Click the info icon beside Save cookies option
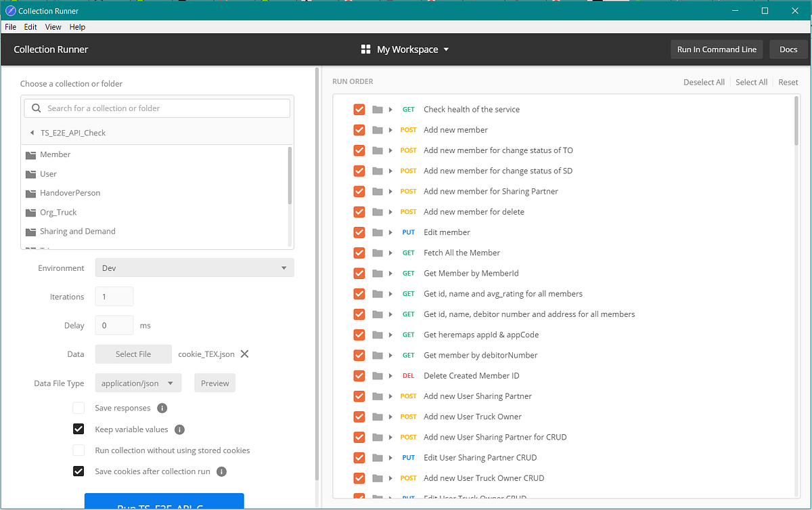This screenshot has width=812, height=510. tap(221, 471)
